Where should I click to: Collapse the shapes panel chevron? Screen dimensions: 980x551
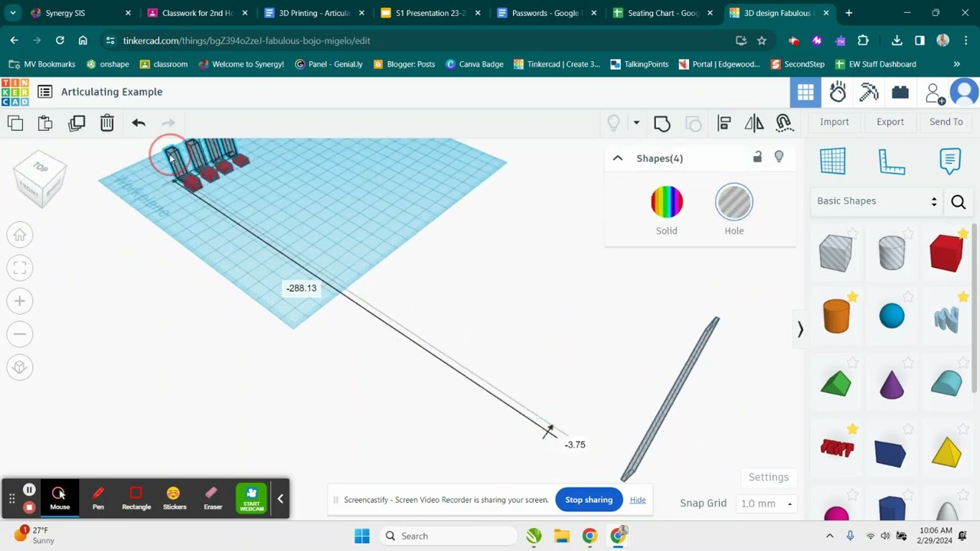800,329
